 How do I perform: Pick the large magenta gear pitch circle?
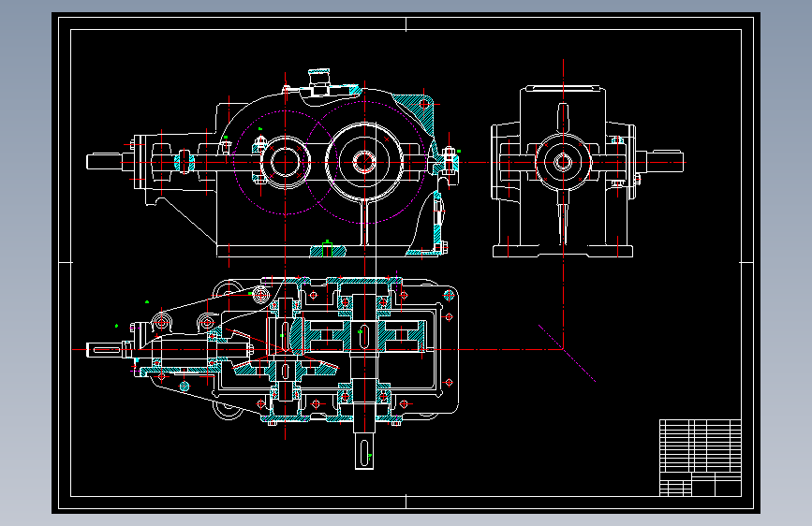[365, 162]
